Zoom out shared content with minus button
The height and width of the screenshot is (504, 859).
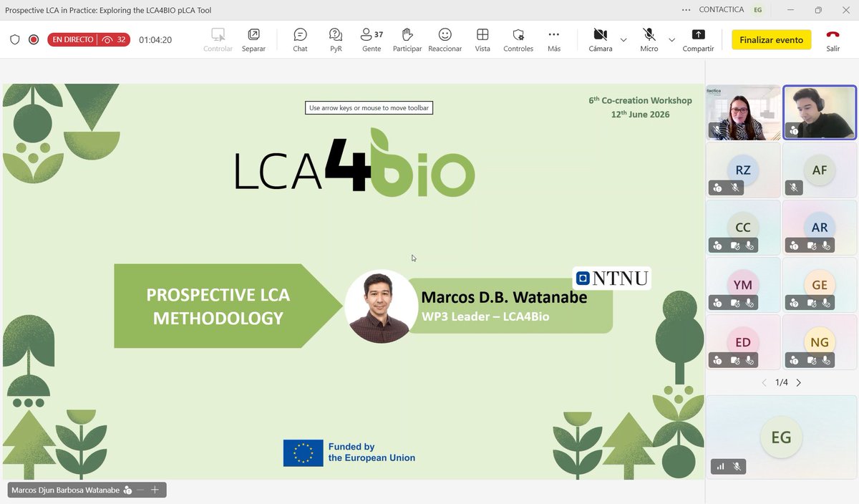(140, 490)
